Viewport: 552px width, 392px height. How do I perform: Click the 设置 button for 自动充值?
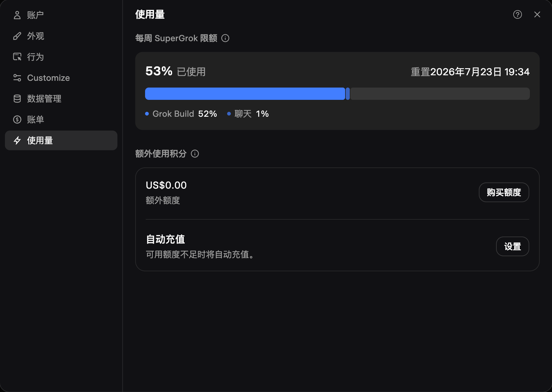(x=512, y=246)
